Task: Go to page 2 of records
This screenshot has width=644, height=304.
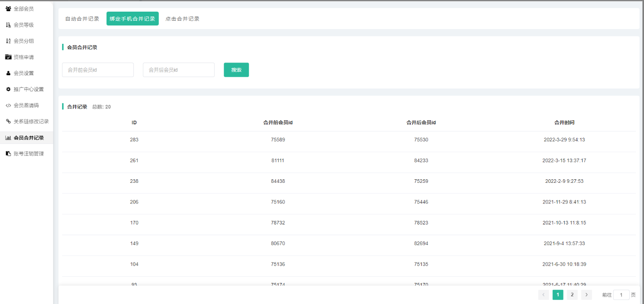Action: 572,295
